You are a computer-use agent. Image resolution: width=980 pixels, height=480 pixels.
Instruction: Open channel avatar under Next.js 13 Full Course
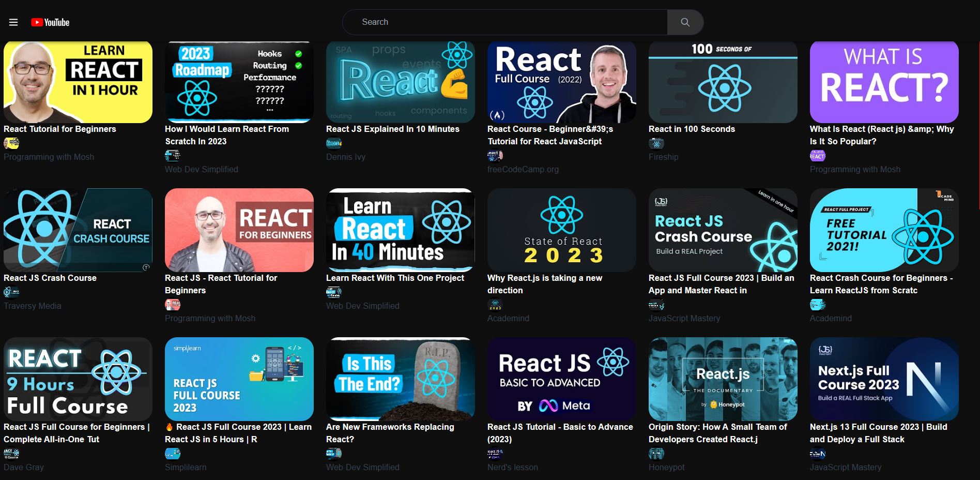[818, 454]
